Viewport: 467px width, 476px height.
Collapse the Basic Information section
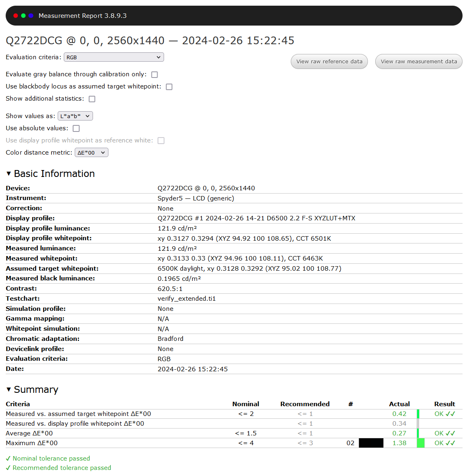9,174
